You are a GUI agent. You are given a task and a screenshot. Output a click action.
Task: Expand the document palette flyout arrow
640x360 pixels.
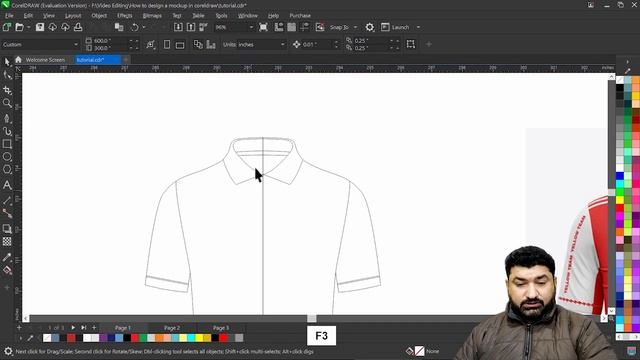20,338
